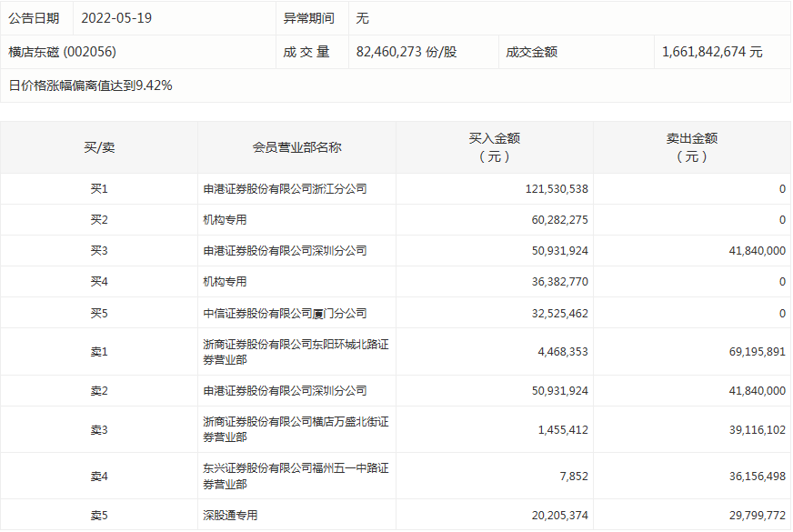Viewport: 793px width, 532px height.
Task: Open 浙商证券横店万盛北街证券营业部 entry
Action: tap(296, 429)
